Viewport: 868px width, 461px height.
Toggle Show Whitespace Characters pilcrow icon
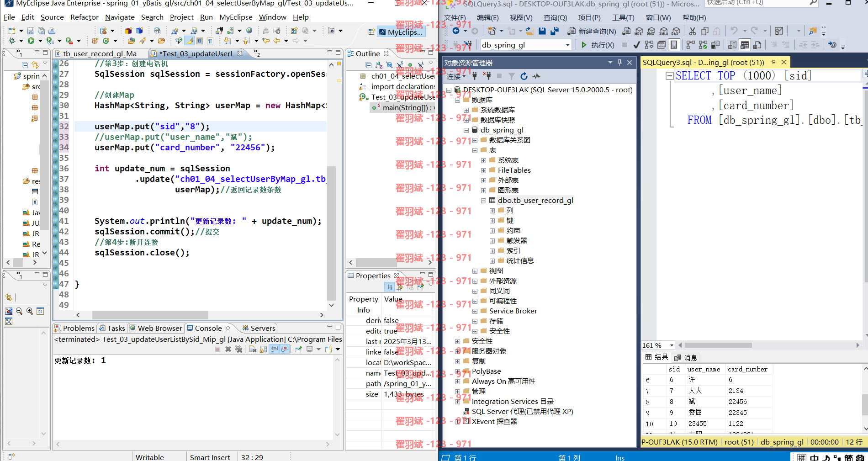210,41
